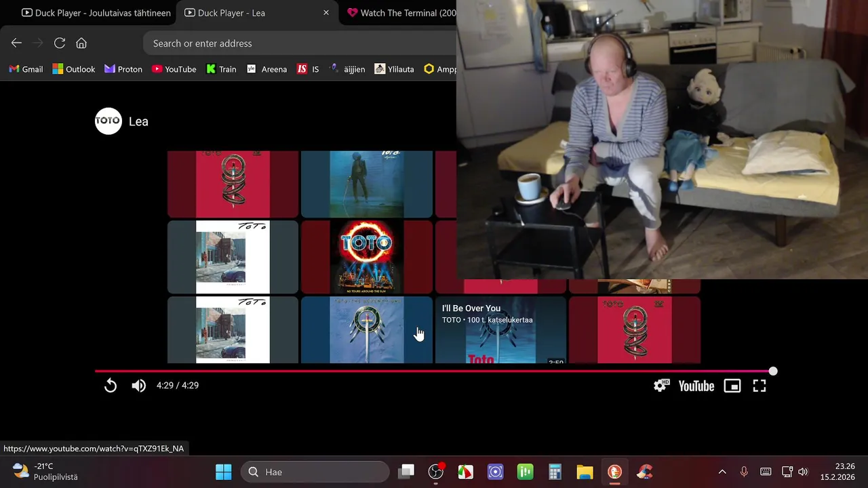Screen dimensions: 868x488
Task: Switch to Duck Player - Joulutaivas tab
Action: 96,13
